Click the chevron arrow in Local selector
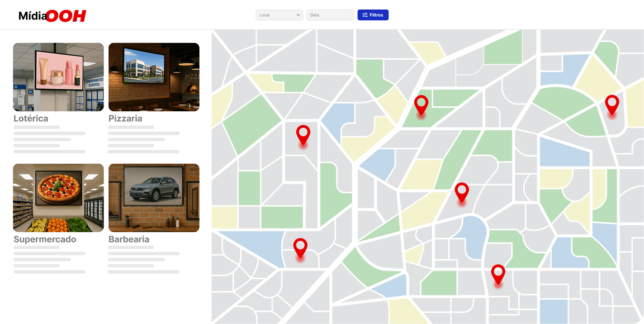The image size is (644, 324). point(298,15)
